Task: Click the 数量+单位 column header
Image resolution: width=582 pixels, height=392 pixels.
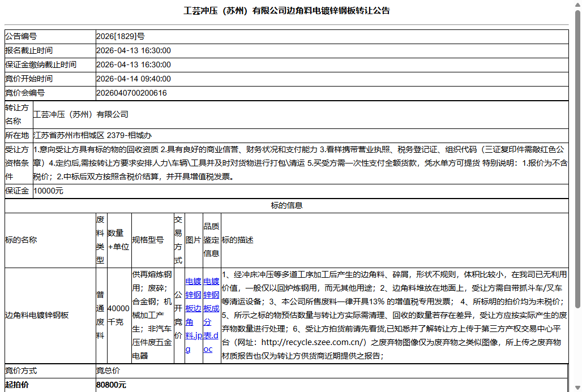Action: coord(118,240)
